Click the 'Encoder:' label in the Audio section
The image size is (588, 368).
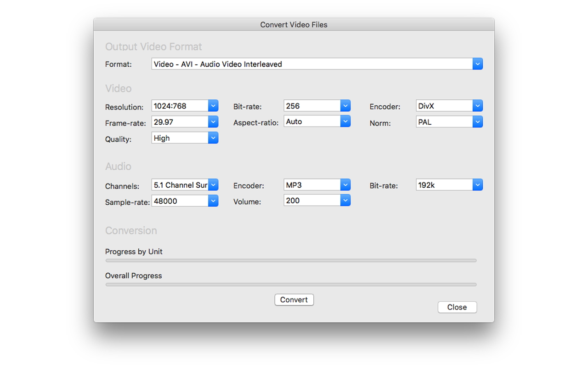point(249,186)
